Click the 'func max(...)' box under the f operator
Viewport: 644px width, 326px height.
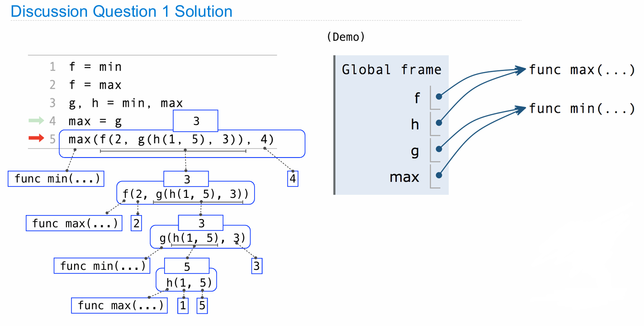(x=74, y=223)
